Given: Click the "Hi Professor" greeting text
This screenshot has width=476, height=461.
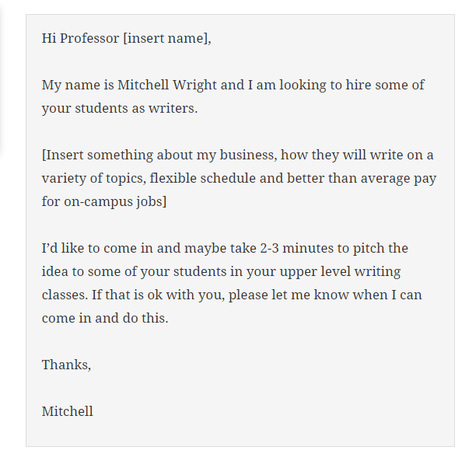Looking at the screenshot, I should point(80,39).
